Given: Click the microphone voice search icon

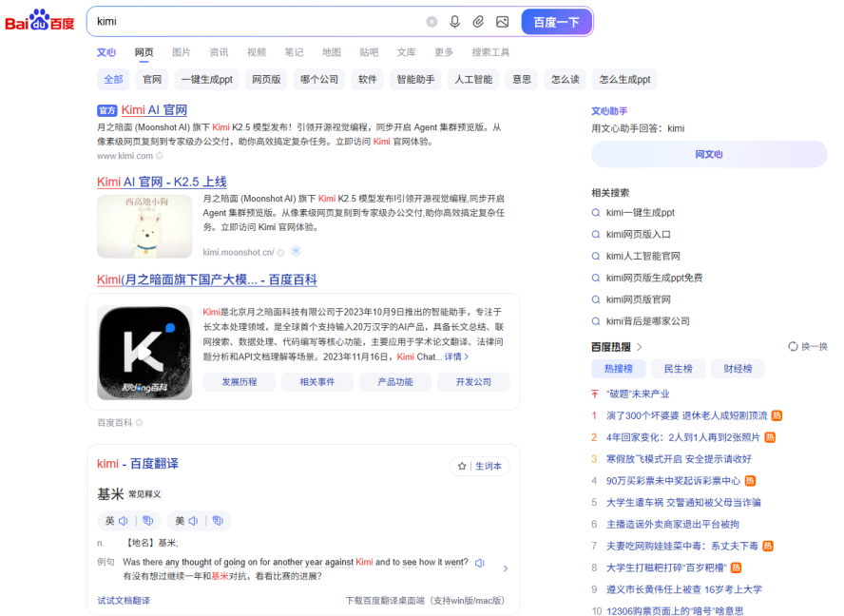Looking at the screenshot, I should (x=455, y=22).
